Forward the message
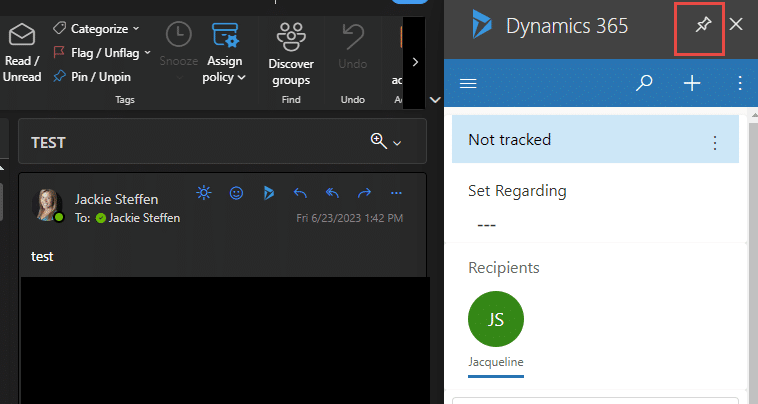Image resolution: width=758 pixels, height=404 pixels. [364, 193]
